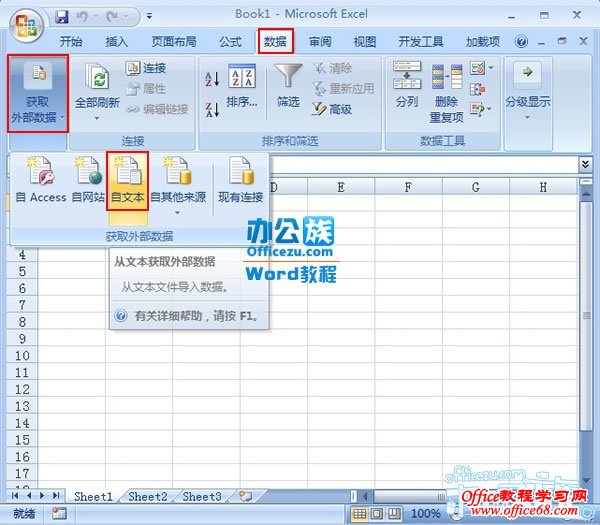Viewport: 600px width, 525px height.
Task: Open the 审阅 tab
Action: pos(320,42)
